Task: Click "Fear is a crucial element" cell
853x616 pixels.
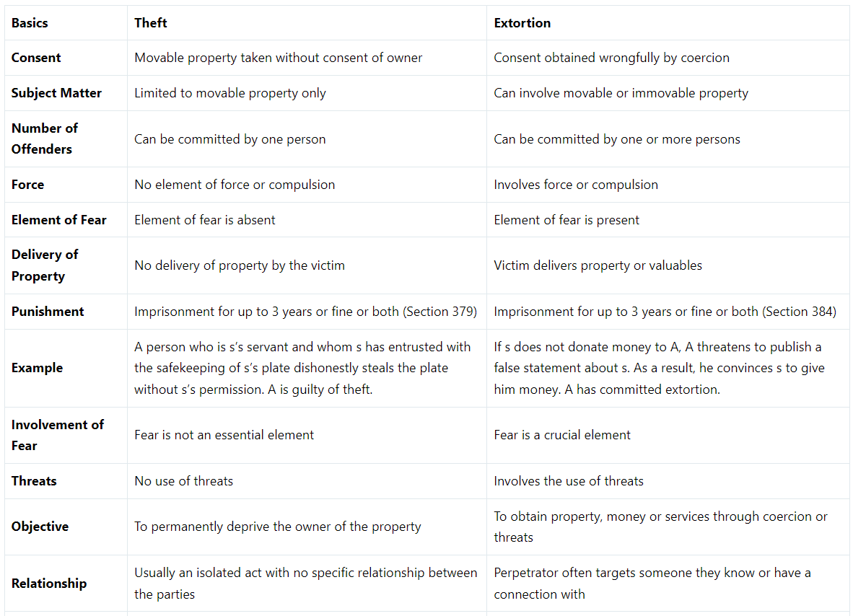Action: (x=562, y=435)
